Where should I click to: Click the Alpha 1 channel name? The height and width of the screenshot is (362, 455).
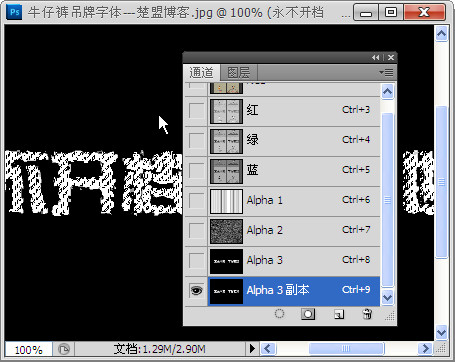coord(265,200)
